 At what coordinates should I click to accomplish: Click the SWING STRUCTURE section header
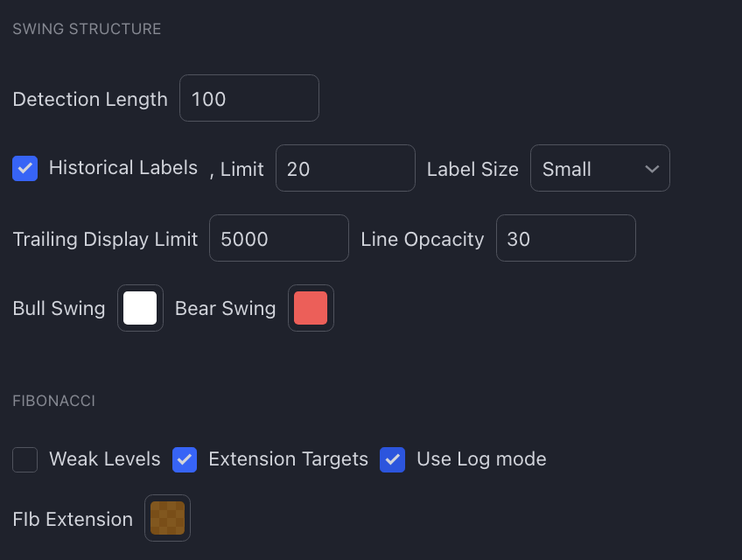point(87,29)
